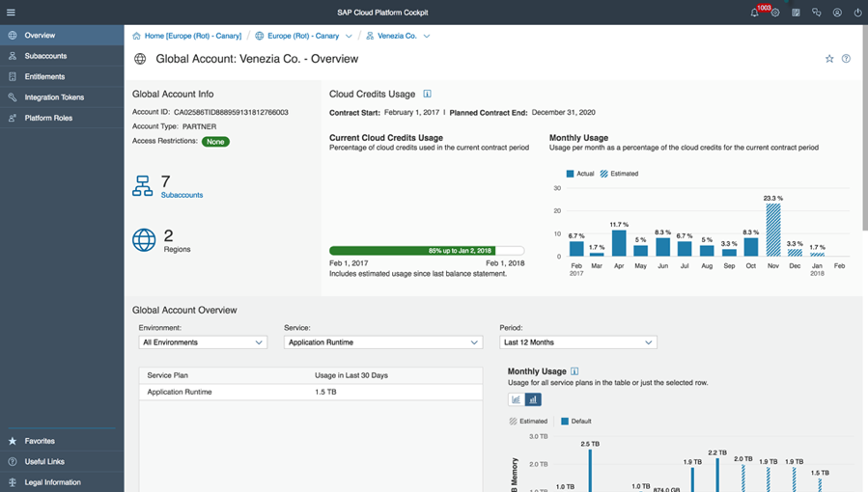Viewport: 868px width, 492px height.
Task: Follow Venezia Co. breadcrumb link
Action: 397,36
